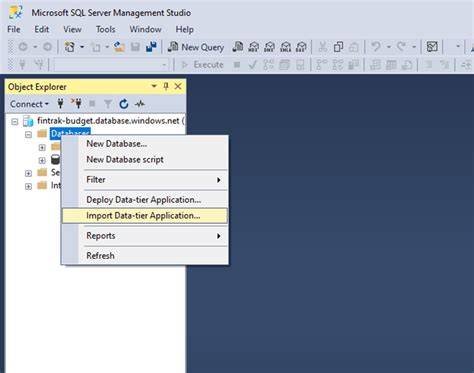This screenshot has width=474, height=373.
Task: Open the Undo history dropdown arrow
Action: 388,47
